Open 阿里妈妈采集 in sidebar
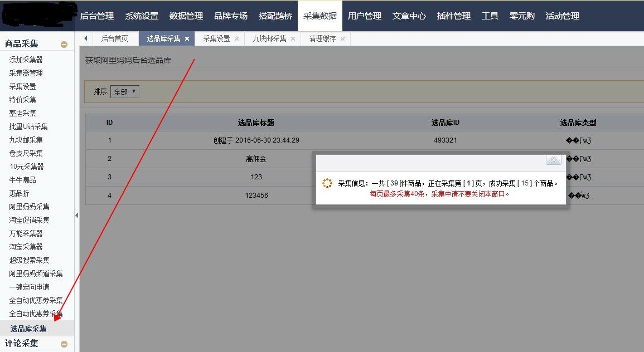Screen dimensions: 644x352 tap(29, 207)
